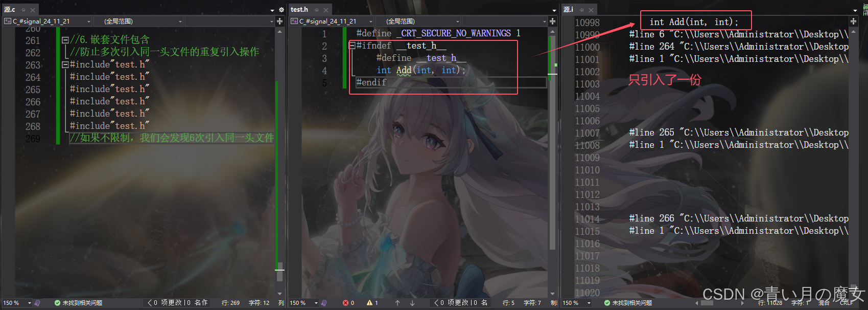Show active files list arrow in 源.c pane

pos(272,10)
